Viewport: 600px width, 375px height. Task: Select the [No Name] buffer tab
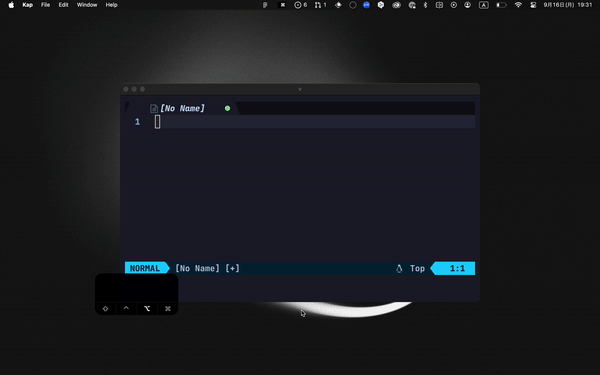[183, 109]
